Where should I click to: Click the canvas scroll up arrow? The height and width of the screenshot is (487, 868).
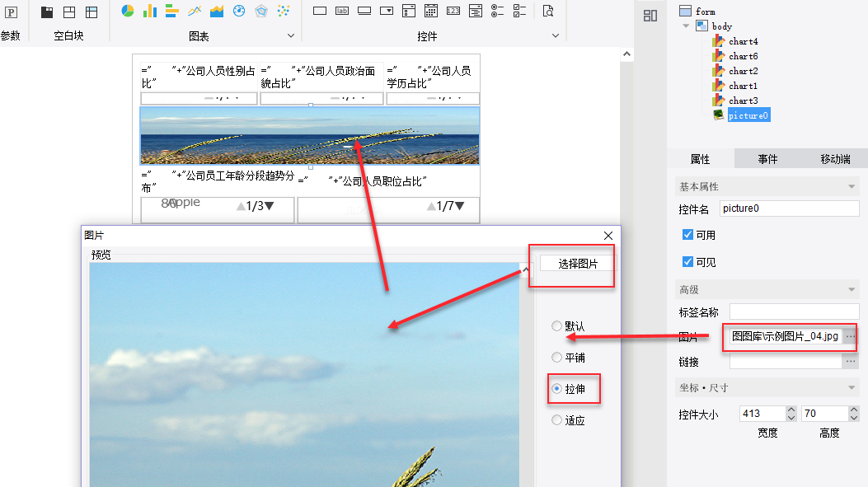(626, 54)
